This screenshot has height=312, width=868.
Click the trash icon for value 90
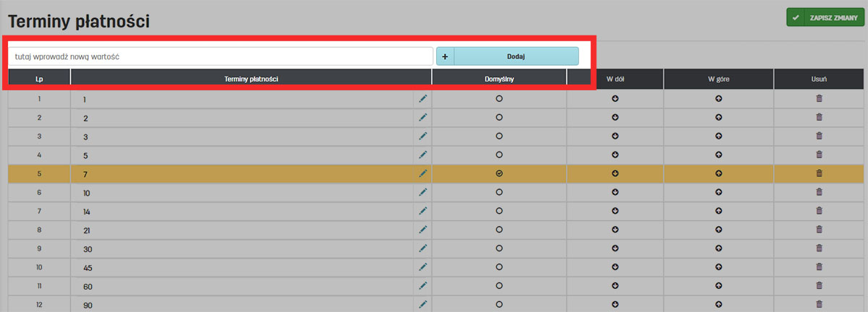pyautogui.click(x=819, y=305)
